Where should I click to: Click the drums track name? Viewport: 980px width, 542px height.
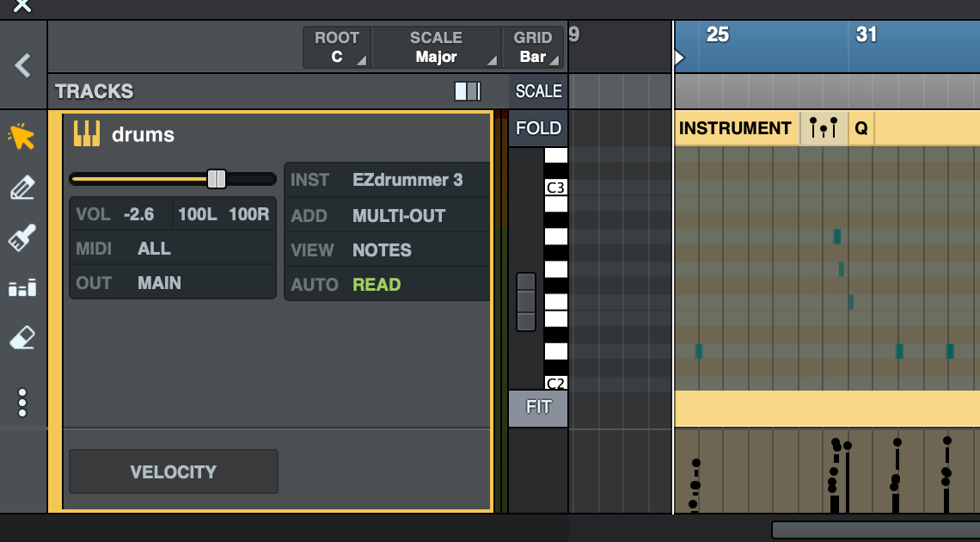coord(143,134)
